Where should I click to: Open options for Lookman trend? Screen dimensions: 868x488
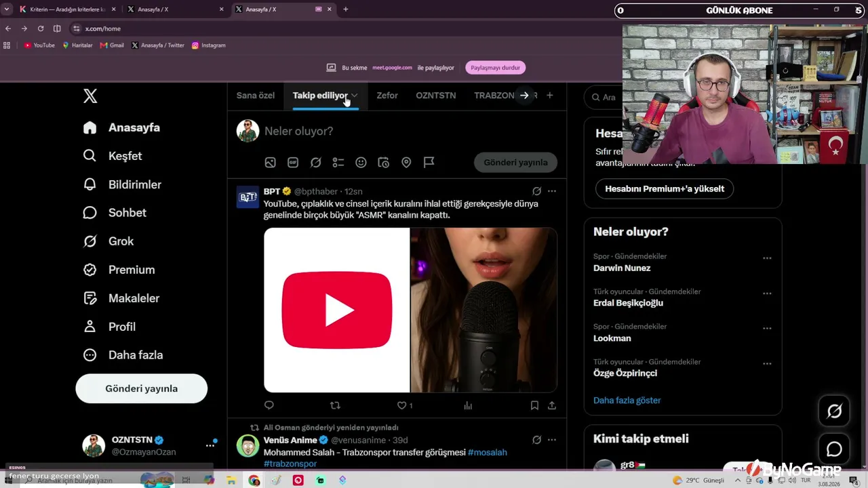[x=767, y=329]
